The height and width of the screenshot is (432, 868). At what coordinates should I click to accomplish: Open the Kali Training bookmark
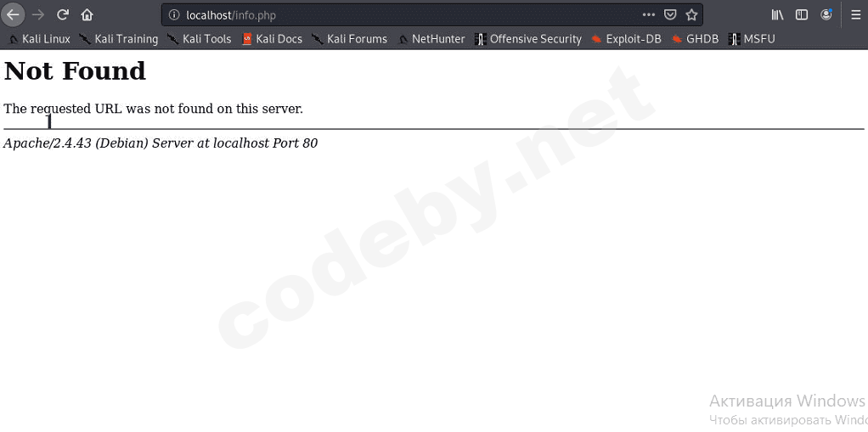pyautogui.click(x=118, y=39)
